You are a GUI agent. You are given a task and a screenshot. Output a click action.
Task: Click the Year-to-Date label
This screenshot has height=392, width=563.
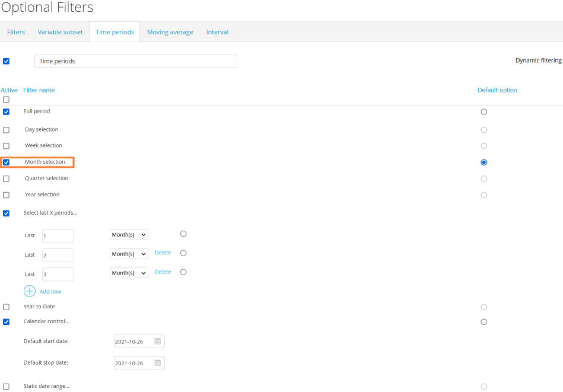39,307
